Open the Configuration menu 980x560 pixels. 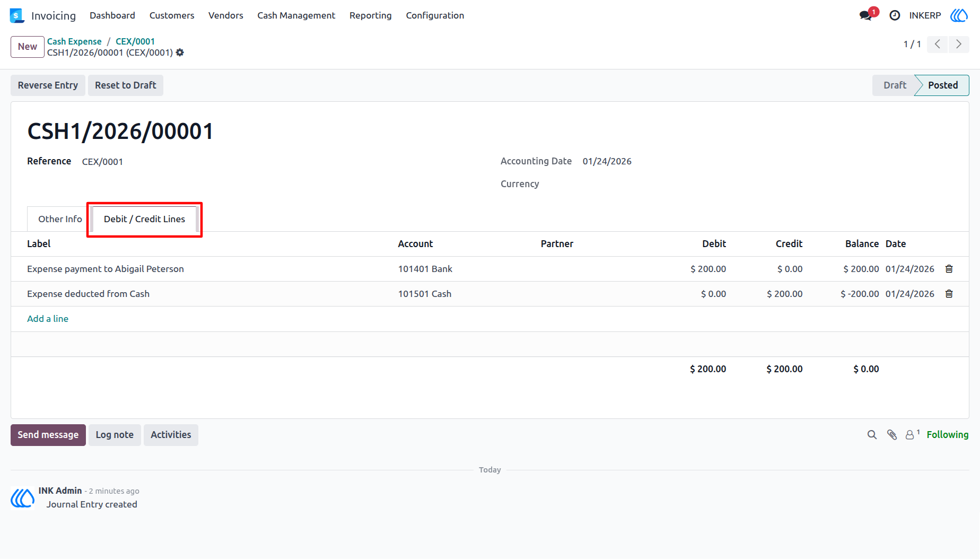(435, 15)
